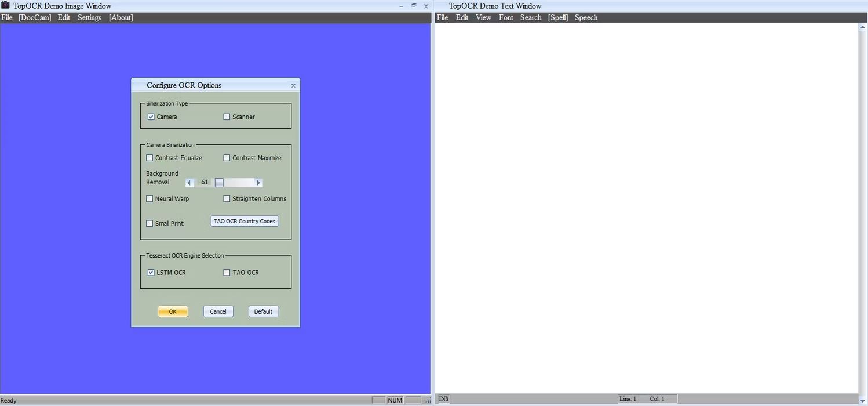Viewport: 868px width, 406px height.
Task: Open Image Window File menu
Action: 7,17
